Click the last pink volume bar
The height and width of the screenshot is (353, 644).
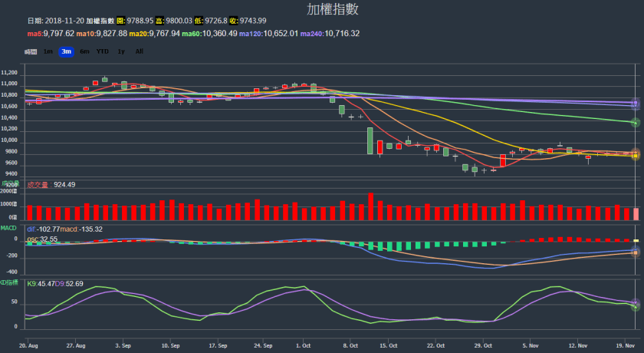[636, 214]
